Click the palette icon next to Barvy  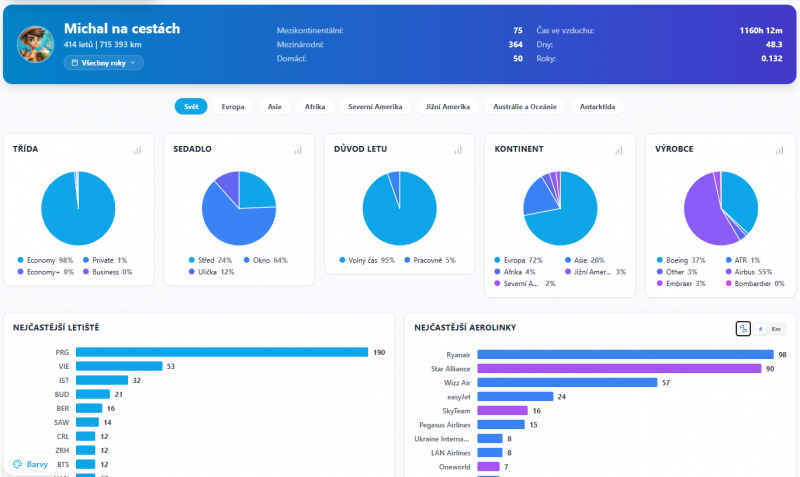pyautogui.click(x=18, y=464)
